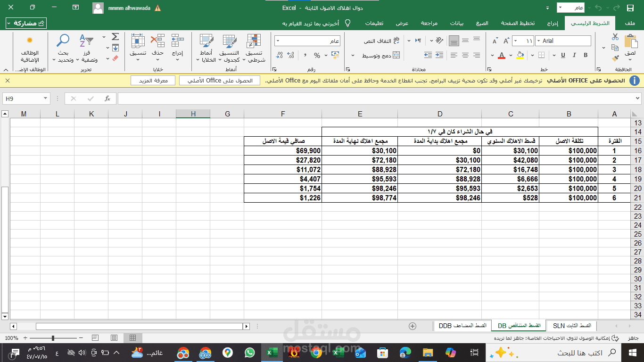The height and width of the screenshot is (362, 644).
Task: Click the Fill down arrow icon
Action: pyautogui.click(x=115, y=48)
